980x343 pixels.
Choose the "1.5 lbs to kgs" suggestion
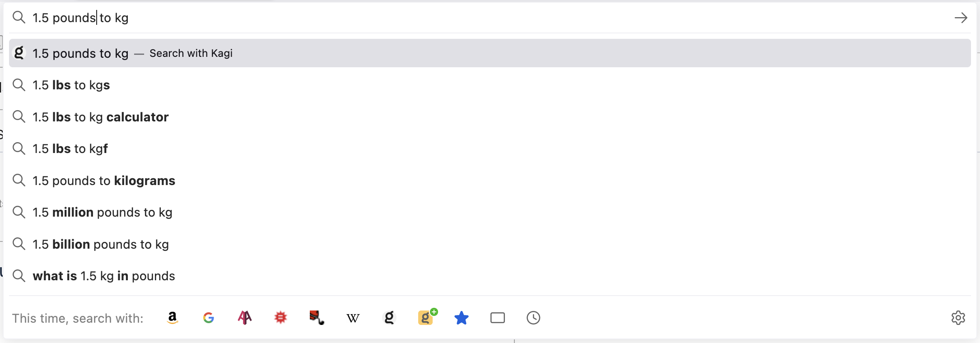71,85
